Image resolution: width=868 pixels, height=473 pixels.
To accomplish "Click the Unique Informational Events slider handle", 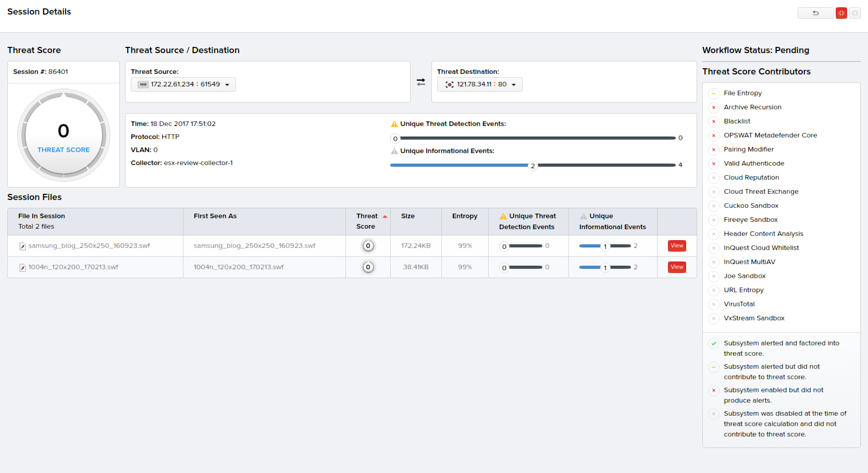I will 532,166.
